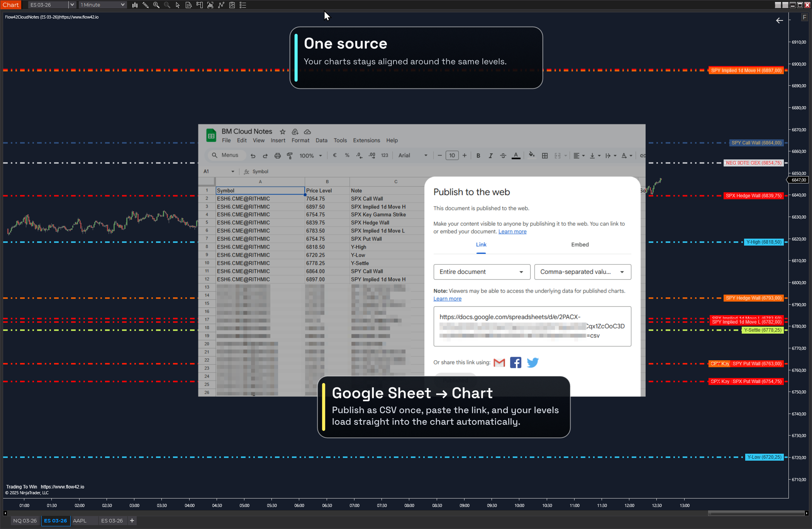
Task: Switch to the Embed tab
Action: (x=580, y=245)
